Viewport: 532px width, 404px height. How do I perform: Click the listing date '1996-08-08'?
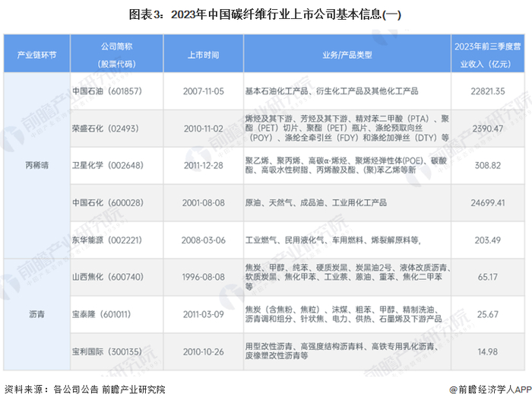click(203, 277)
